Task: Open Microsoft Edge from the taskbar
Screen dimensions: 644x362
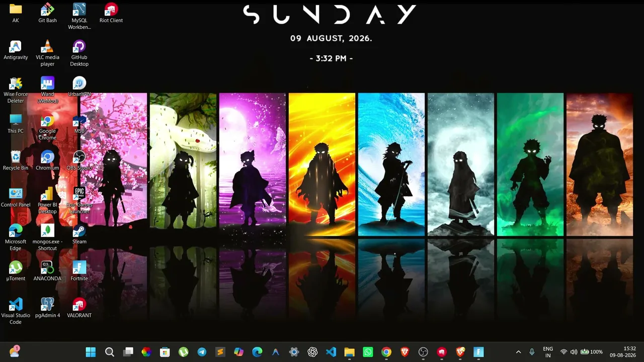Action: pyautogui.click(x=257, y=352)
